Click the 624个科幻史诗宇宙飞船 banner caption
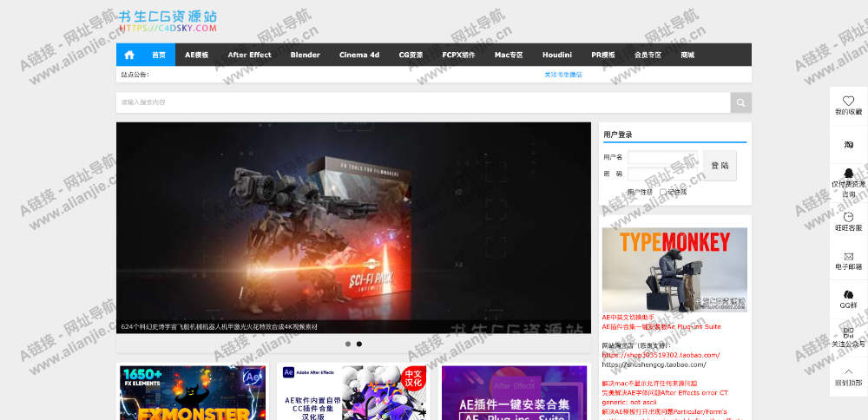The height and width of the screenshot is (420, 868). [220, 327]
